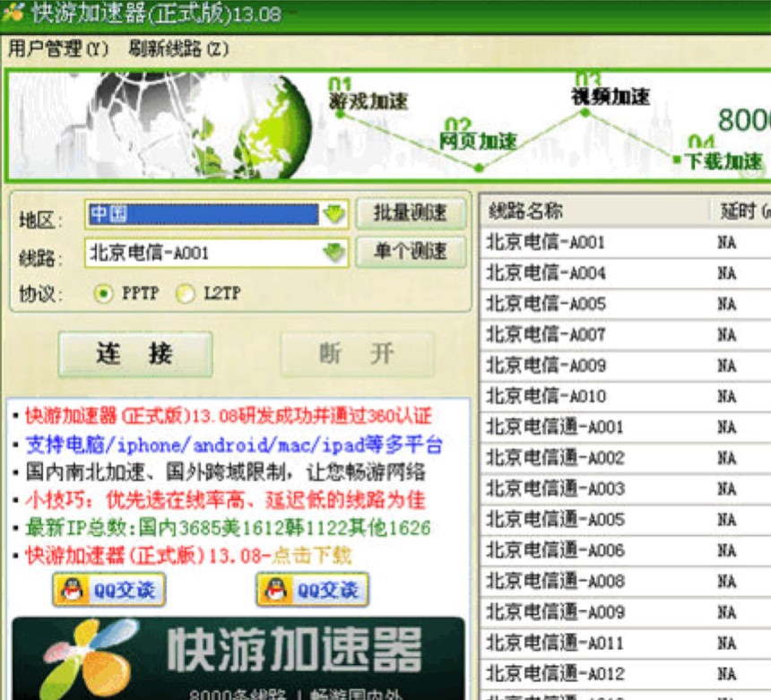
Task: Click the left penguin QQ交谈 icon
Action: click(x=69, y=590)
